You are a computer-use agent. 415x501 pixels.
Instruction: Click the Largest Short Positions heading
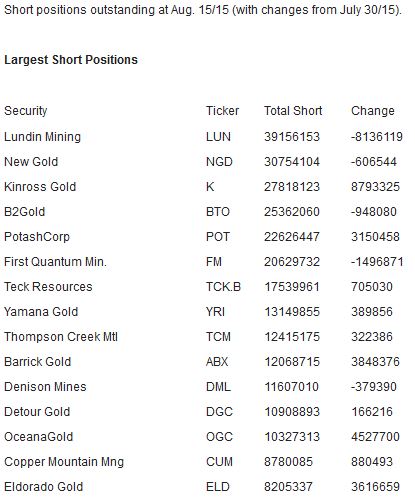[x=71, y=60]
